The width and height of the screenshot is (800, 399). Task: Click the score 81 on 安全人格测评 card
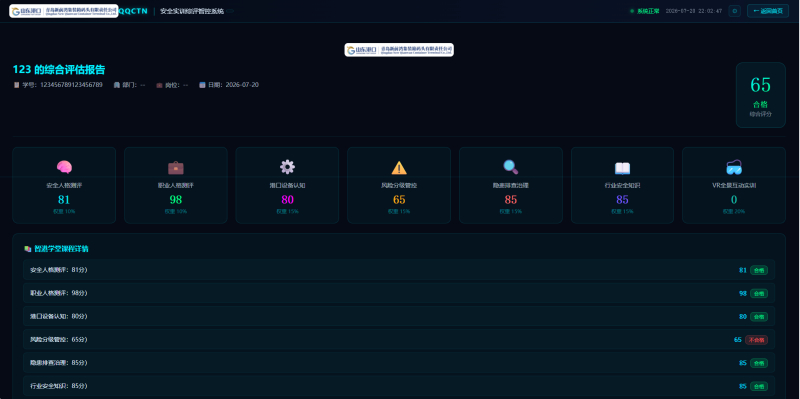(x=64, y=200)
